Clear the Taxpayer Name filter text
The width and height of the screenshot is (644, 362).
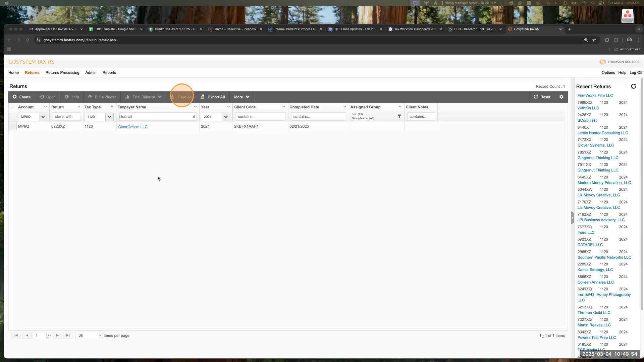coord(194,117)
